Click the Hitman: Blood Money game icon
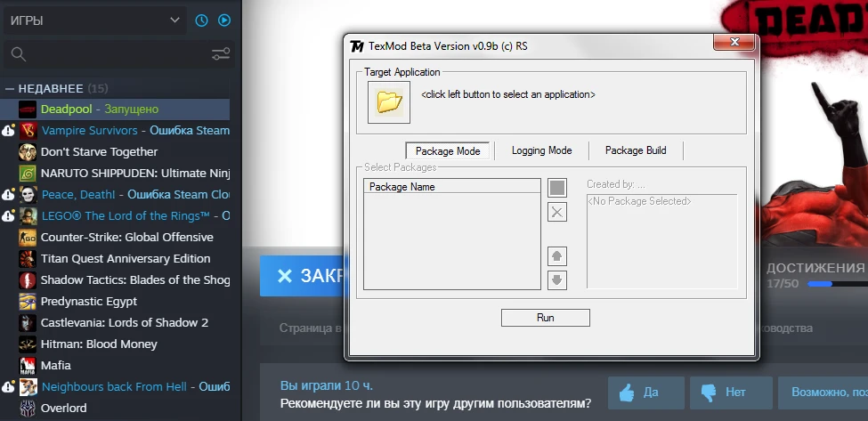The height and width of the screenshot is (421, 868). [28, 344]
